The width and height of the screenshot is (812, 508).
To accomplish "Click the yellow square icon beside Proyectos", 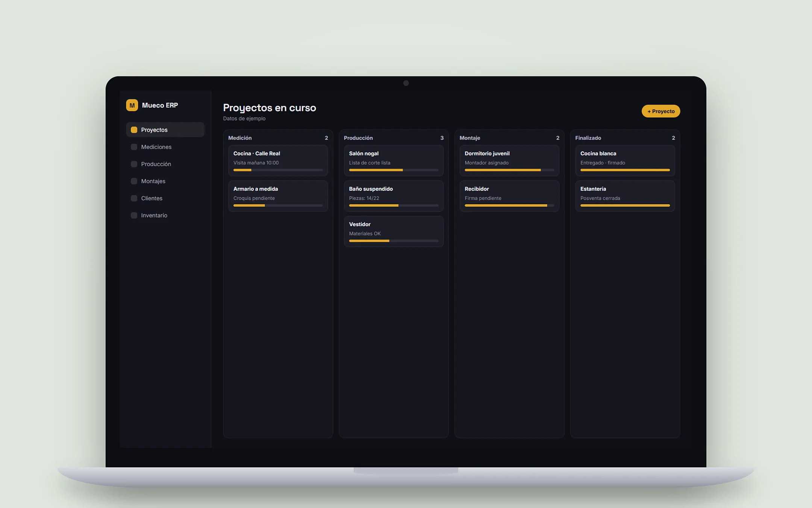I will [134, 130].
